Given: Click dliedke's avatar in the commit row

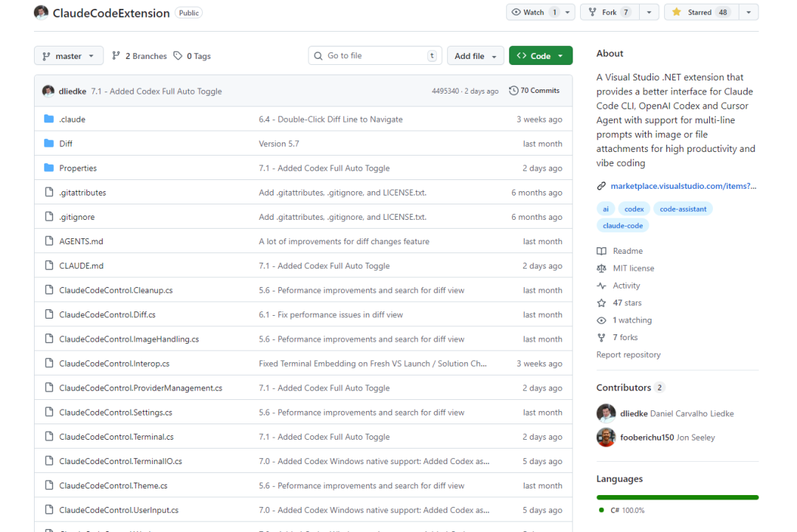Looking at the screenshot, I should [48, 91].
